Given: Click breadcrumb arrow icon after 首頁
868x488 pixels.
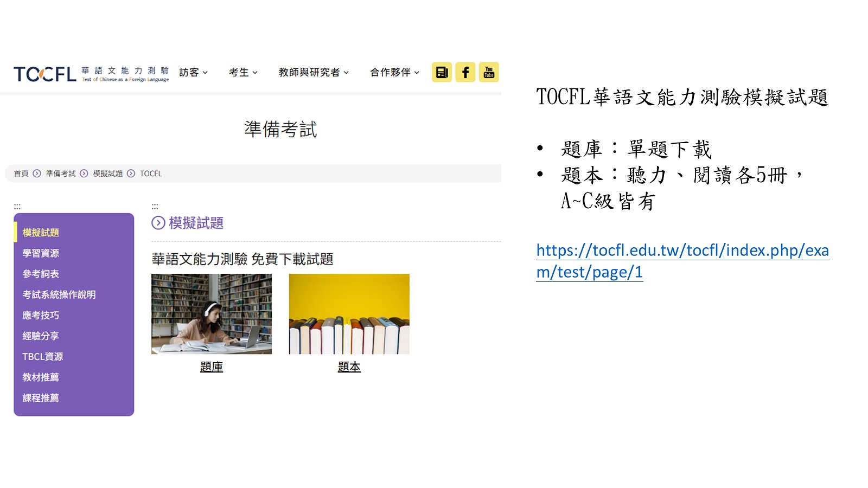Looking at the screenshot, I should pos(37,174).
